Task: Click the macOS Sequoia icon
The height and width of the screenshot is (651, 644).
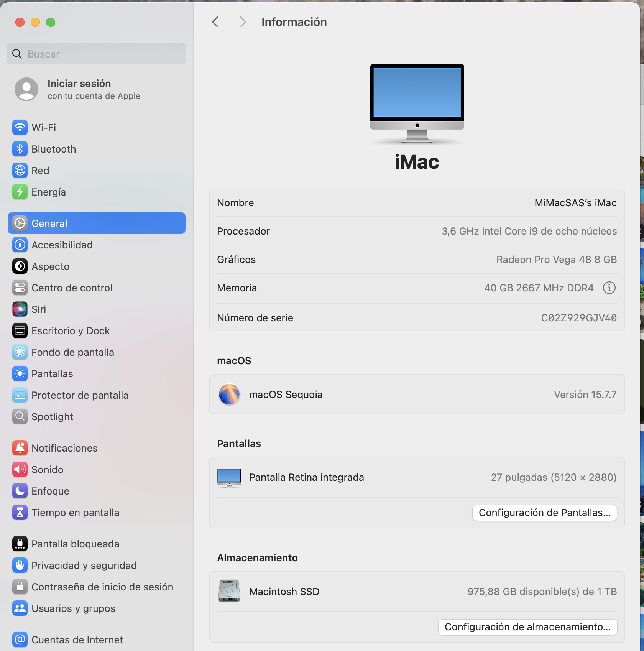Action: [229, 395]
